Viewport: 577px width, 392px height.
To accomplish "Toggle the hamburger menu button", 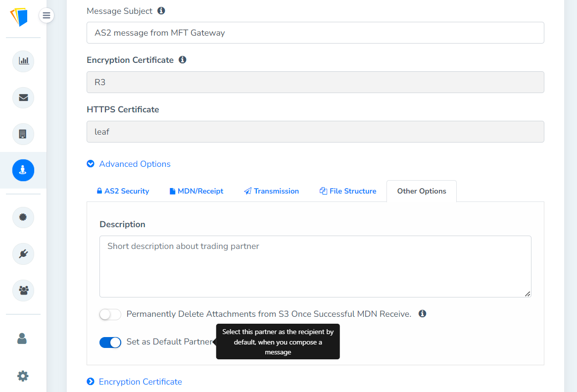I will tap(46, 15).
